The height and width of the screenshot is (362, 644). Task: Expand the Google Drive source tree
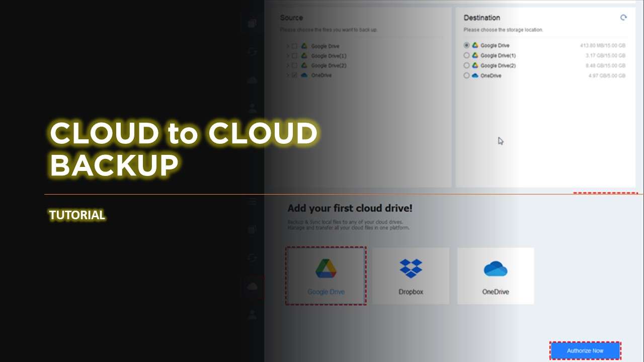288,46
